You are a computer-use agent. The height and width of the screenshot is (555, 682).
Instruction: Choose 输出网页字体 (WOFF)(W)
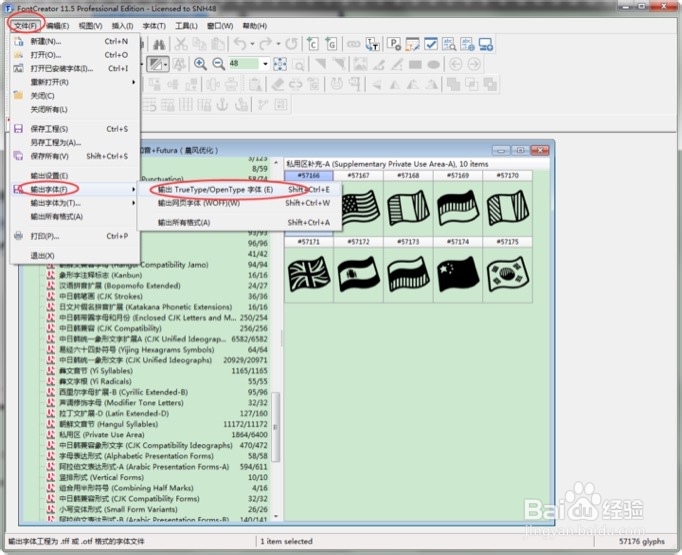click(239, 203)
